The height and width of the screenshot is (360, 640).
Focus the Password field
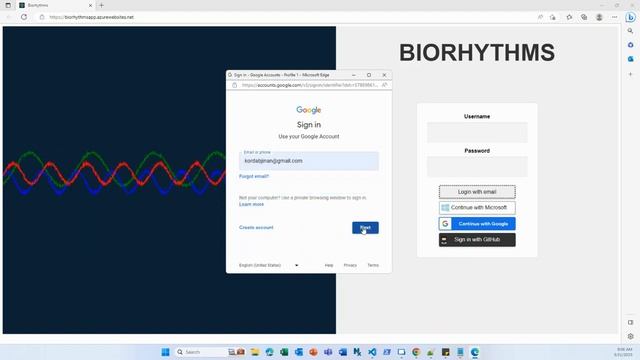point(477,167)
